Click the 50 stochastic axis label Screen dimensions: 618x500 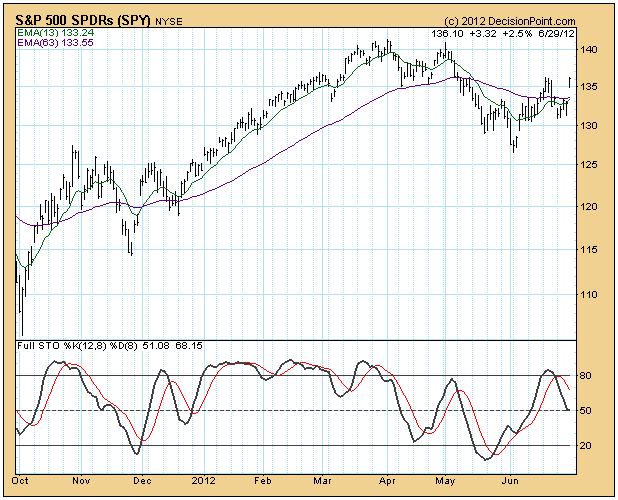[586, 411]
